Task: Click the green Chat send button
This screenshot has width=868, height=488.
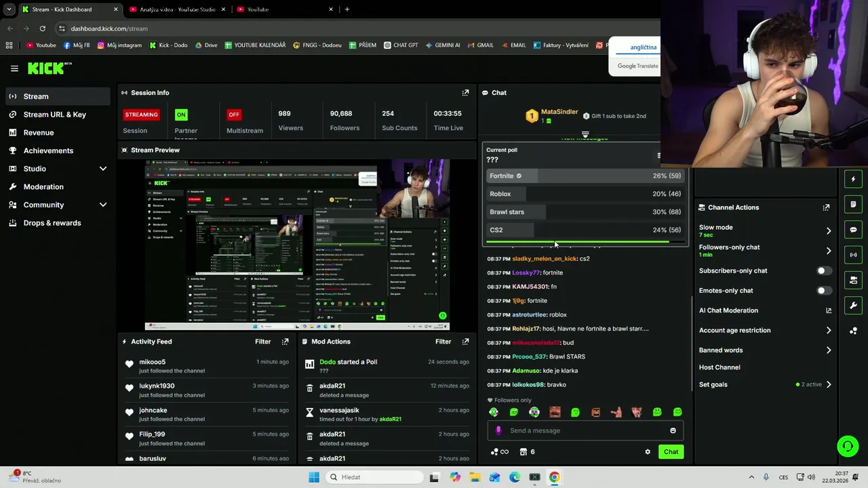Action: [x=671, y=452]
